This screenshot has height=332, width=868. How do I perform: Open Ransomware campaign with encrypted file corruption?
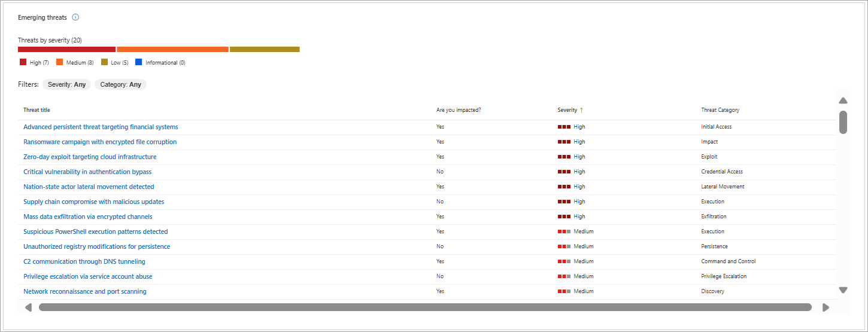(x=100, y=142)
